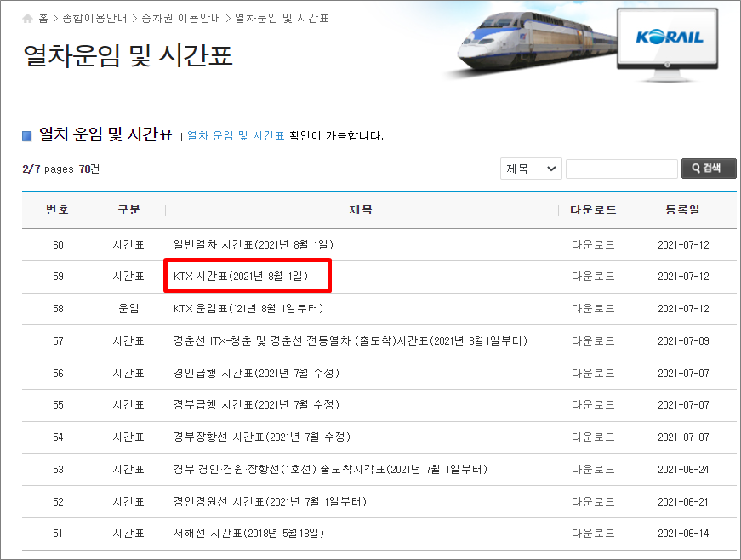
Task: Click the 검색 search button
Action: coord(709,169)
